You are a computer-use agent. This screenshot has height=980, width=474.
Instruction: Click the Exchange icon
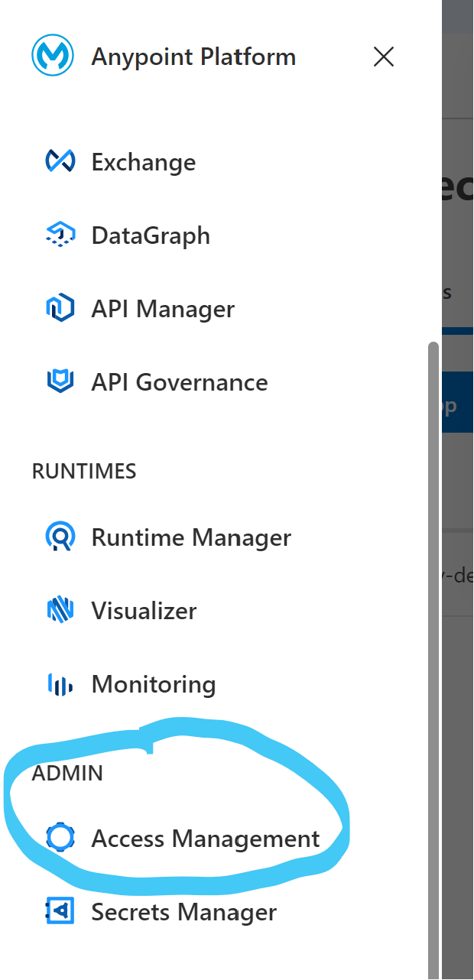tap(60, 161)
